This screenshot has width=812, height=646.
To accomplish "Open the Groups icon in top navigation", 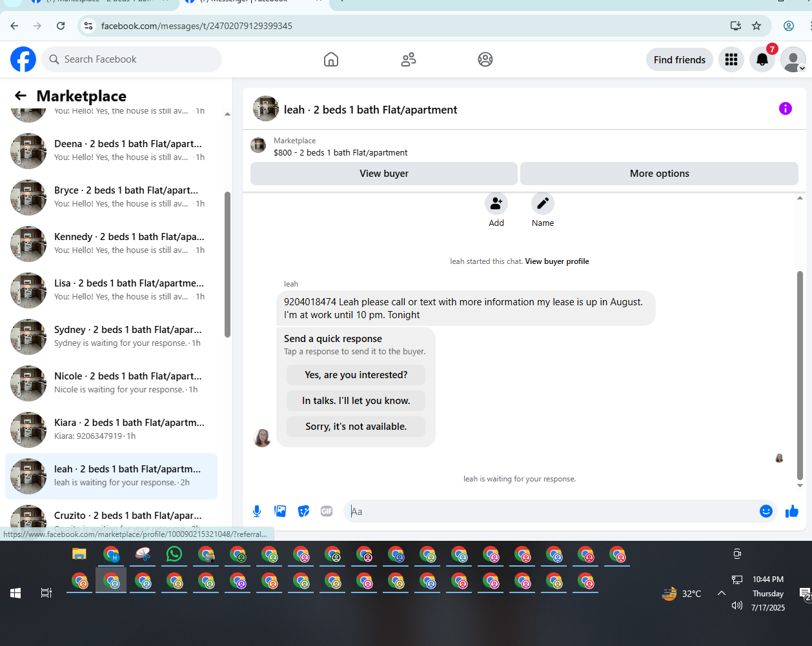I will tap(485, 59).
